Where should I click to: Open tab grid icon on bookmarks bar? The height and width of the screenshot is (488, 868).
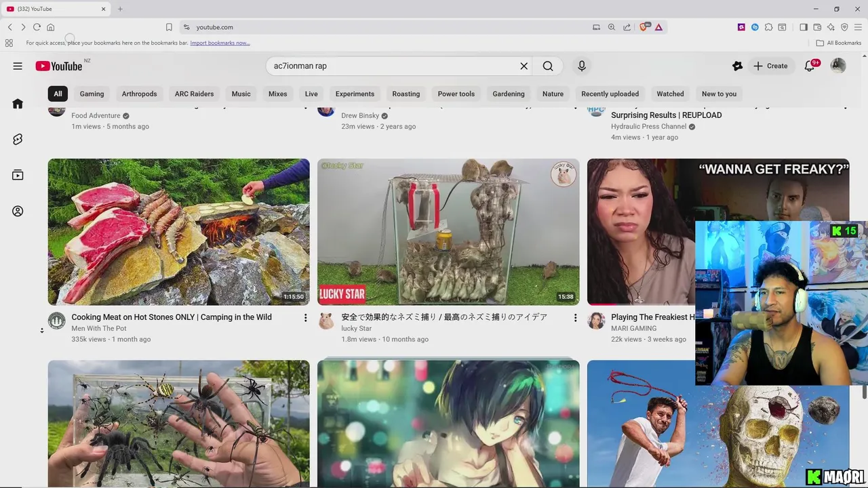9,43
